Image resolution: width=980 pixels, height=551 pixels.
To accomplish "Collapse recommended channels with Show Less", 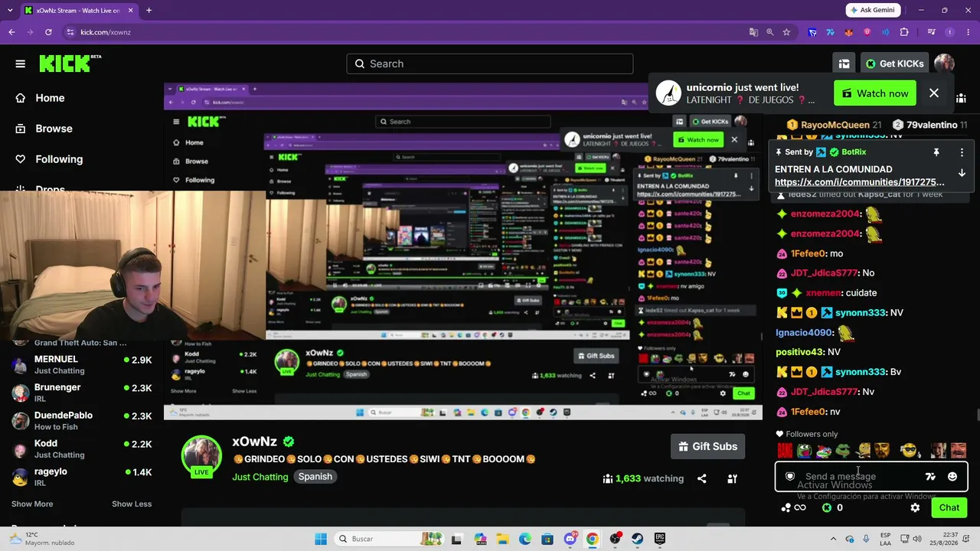I will [x=132, y=504].
